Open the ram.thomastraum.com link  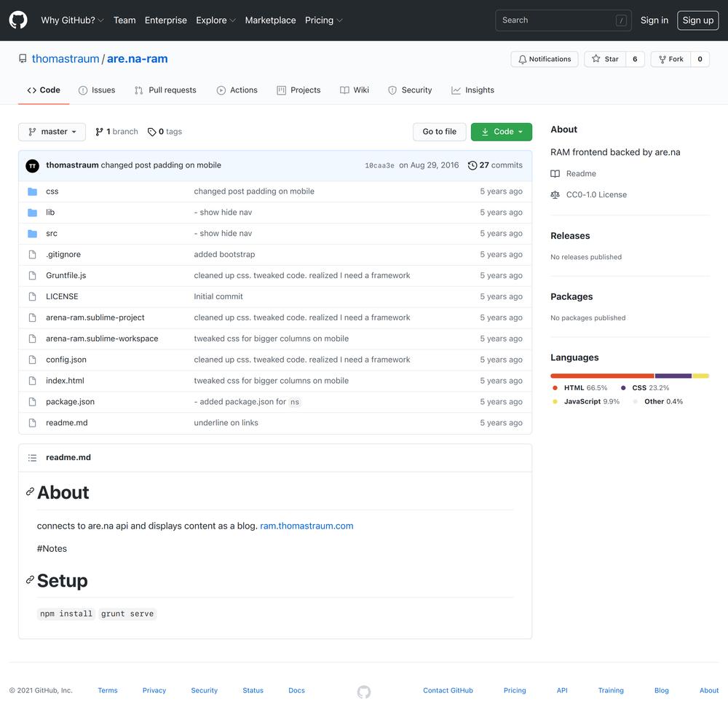click(306, 526)
